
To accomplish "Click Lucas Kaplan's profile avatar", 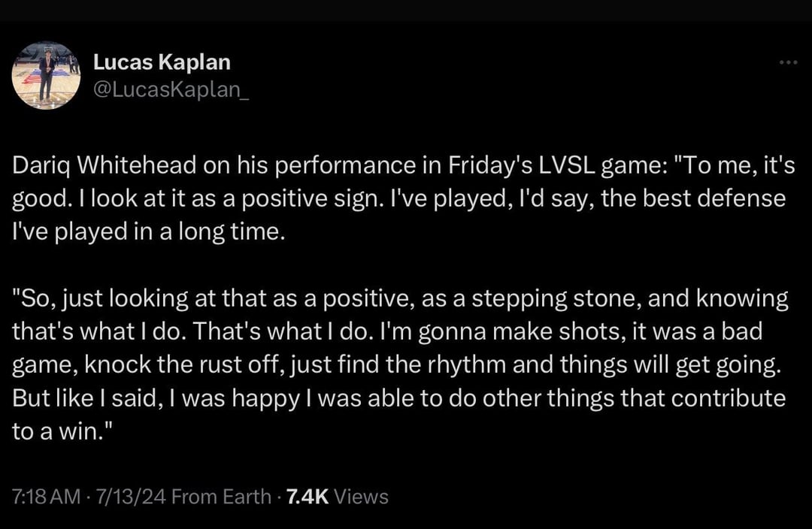I will (47, 75).
